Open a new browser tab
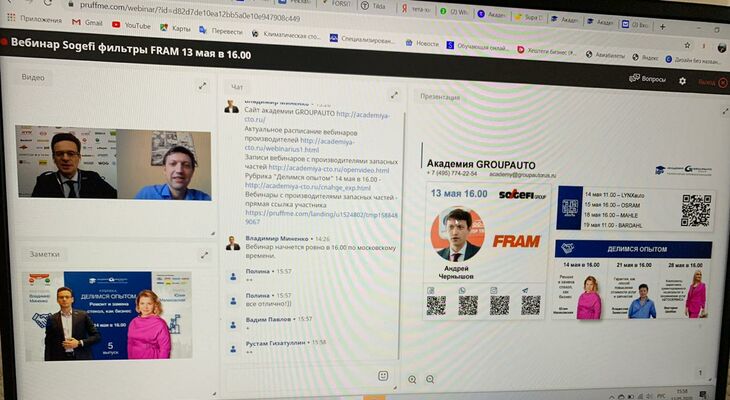 tap(662, 27)
